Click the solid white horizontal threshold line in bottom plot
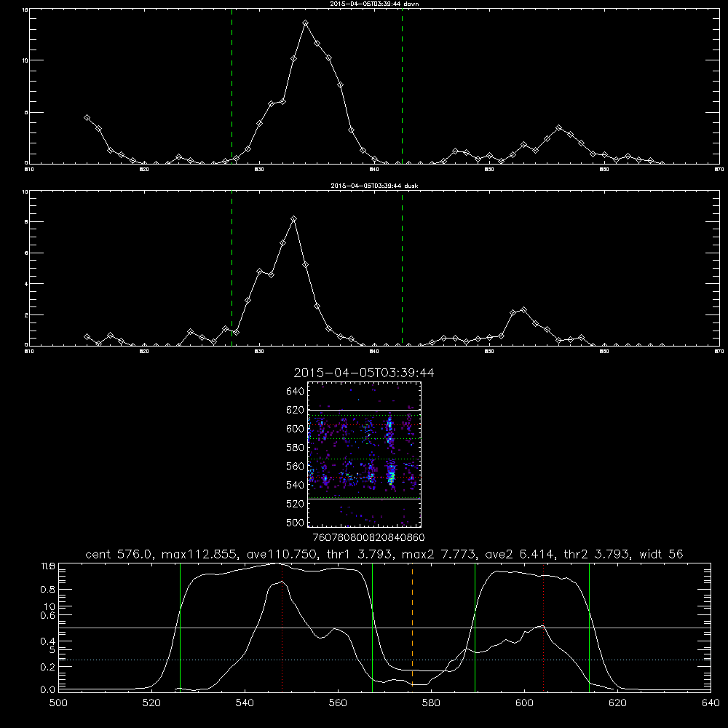The image size is (728, 728). 384,628
